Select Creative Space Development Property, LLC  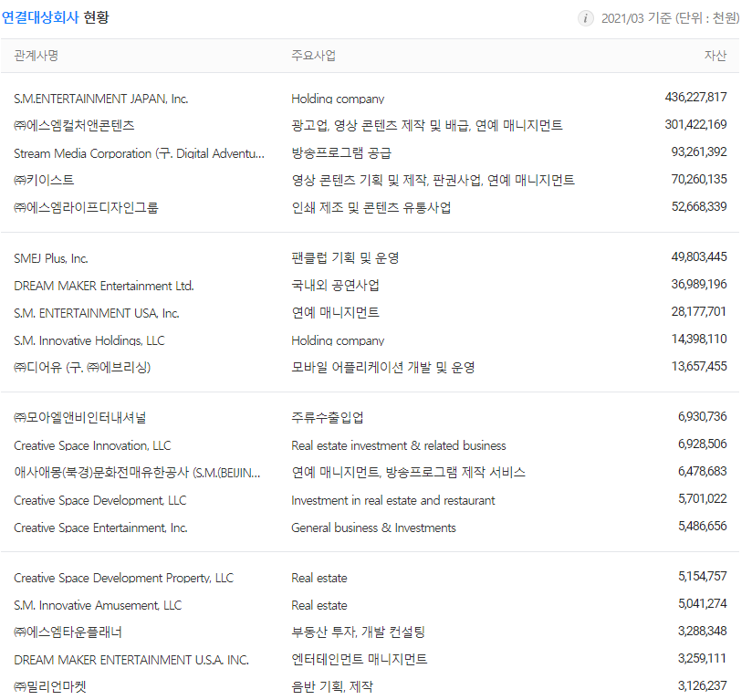pyautogui.click(x=124, y=578)
